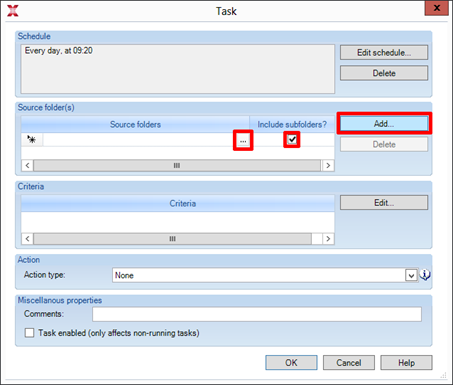Click the Source folders horizontal scrollbar thumb
The height and width of the screenshot is (385, 453).
click(x=177, y=166)
